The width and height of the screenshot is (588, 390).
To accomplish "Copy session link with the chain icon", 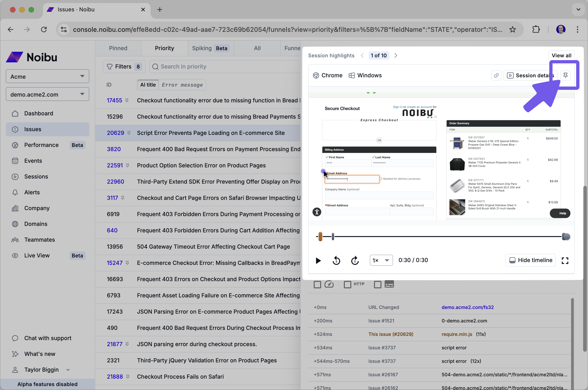I will (x=496, y=75).
